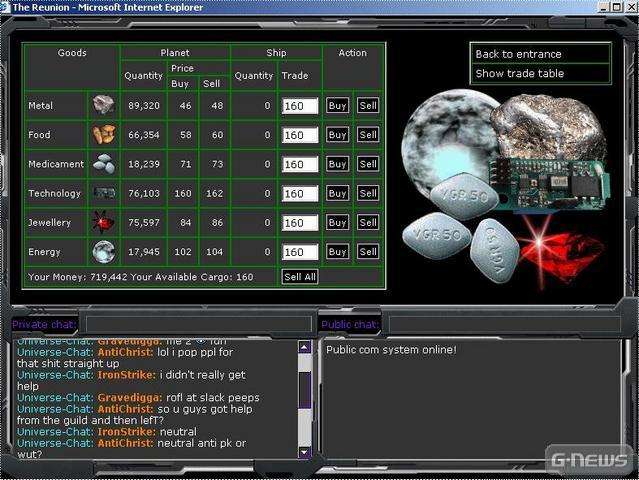Buy Technology using its row button
The image size is (639, 480).
[x=337, y=193]
